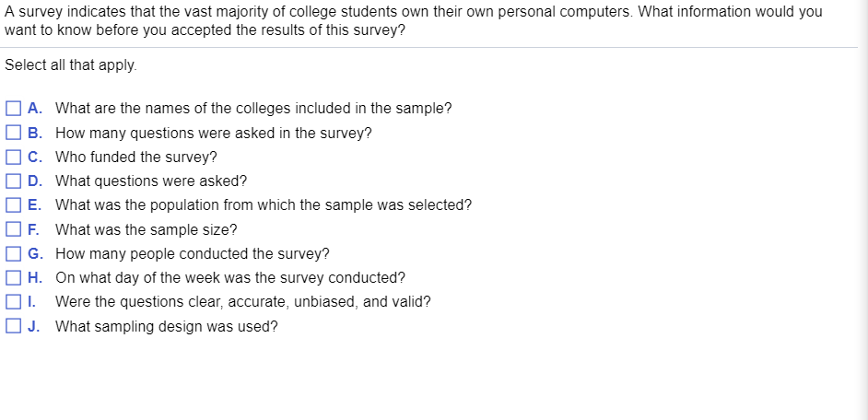
Task: Check option A about college names
Action: 13,109
